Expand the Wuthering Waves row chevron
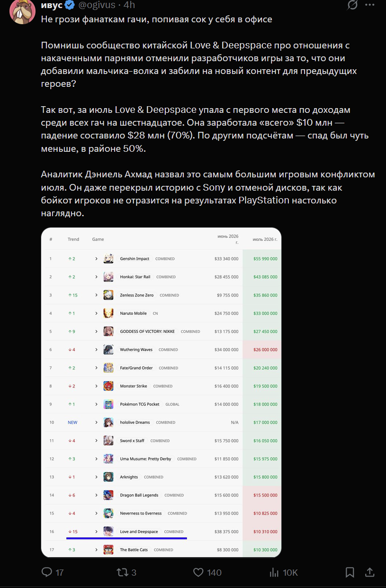Image resolution: width=386 pixels, height=588 pixels. [96, 349]
